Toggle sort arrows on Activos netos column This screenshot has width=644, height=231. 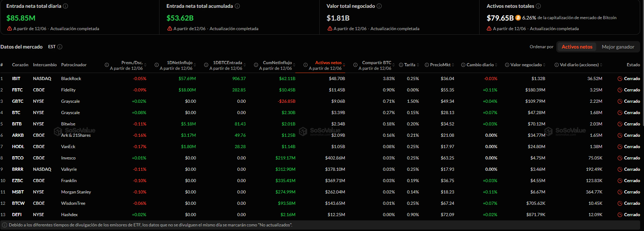[x=344, y=65]
